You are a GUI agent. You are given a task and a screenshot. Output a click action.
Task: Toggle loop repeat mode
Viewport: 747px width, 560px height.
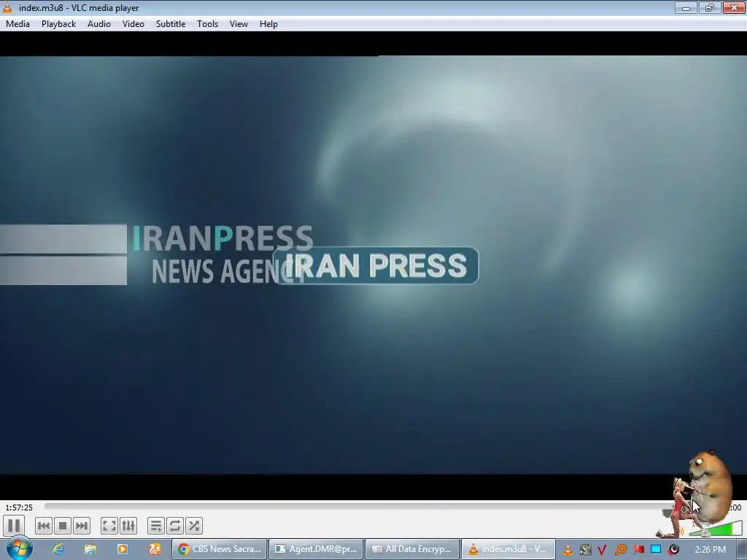(x=175, y=526)
